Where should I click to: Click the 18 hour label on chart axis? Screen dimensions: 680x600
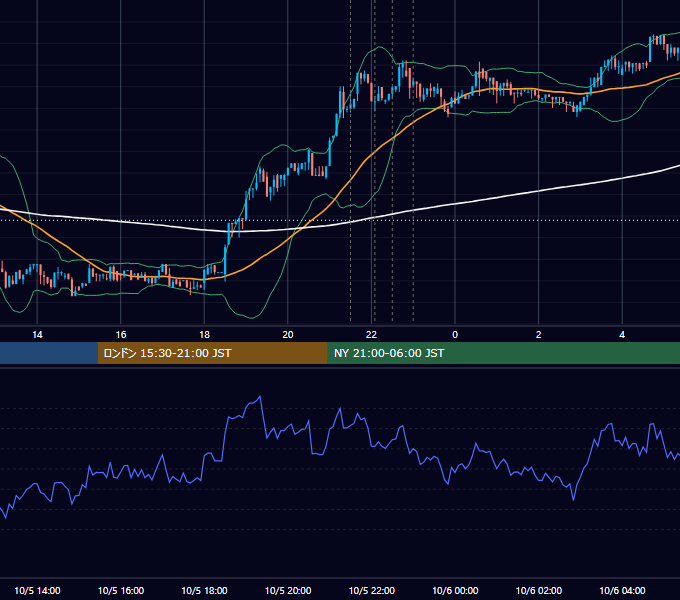[204, 335]
